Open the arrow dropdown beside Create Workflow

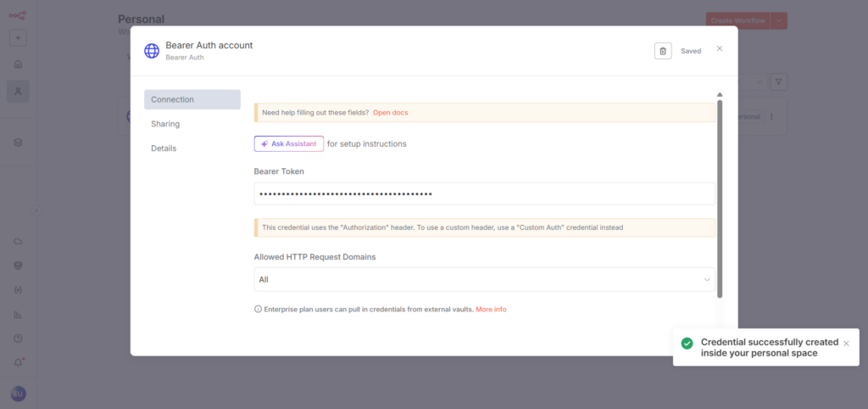[x=779, y=20]
